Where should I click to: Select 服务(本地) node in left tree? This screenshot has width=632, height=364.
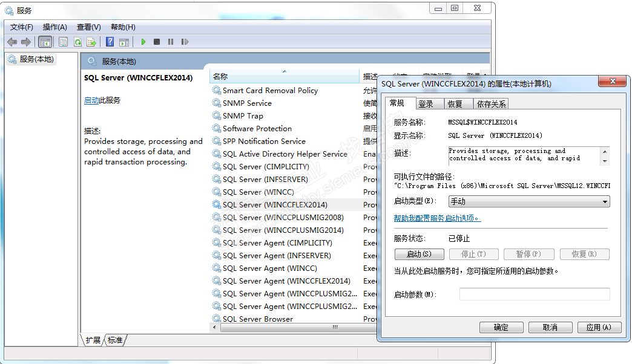click(31, 59)
